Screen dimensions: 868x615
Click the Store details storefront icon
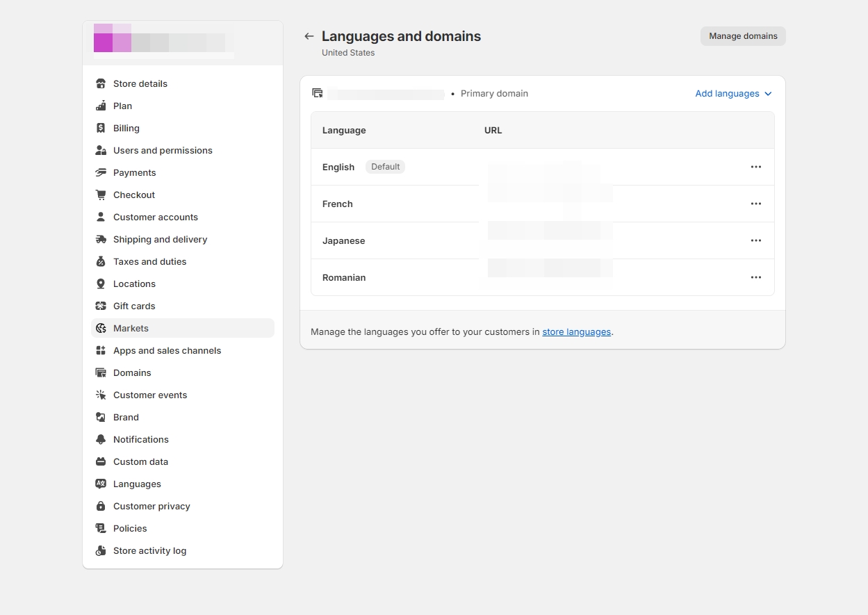101,83
